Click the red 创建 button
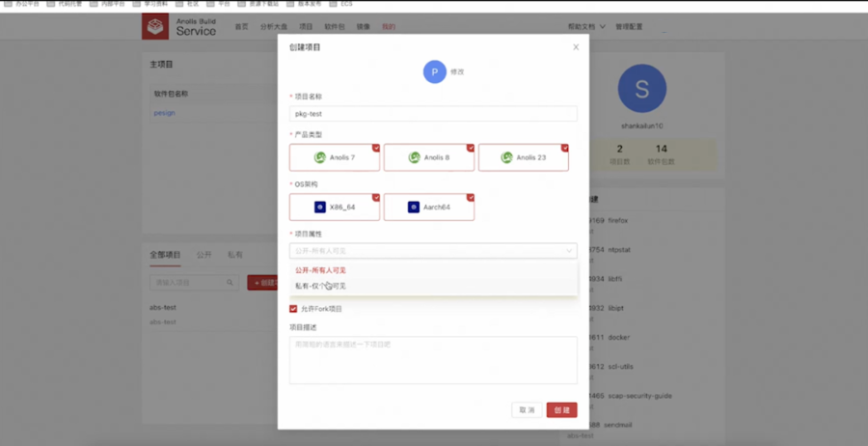The image size is (868, 446). click(x=562, y=410)
